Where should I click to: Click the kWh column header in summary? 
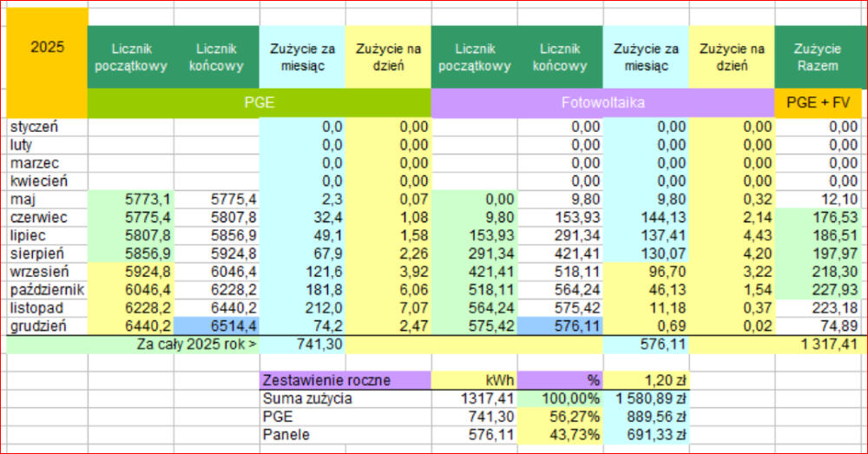point(474,380)
